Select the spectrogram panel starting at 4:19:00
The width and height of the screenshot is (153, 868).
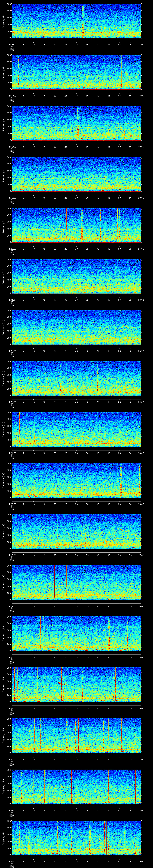click(x=77, y=174)
